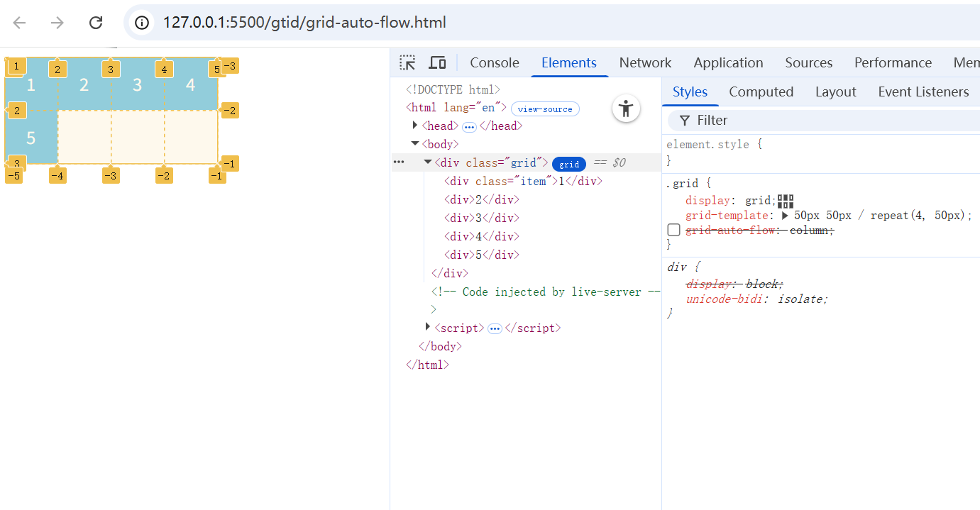Select the Elements tab
The image size is (980, 510).
point(569,62)
